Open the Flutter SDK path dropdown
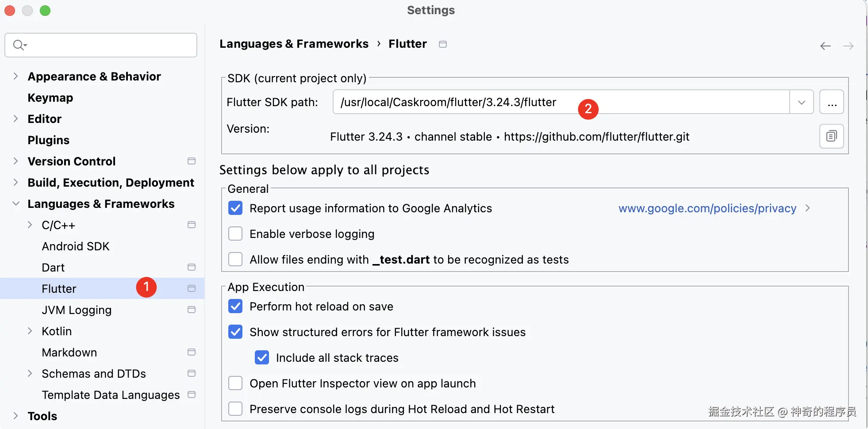This screenshot has height=429, width=868. tap(801, 102)
